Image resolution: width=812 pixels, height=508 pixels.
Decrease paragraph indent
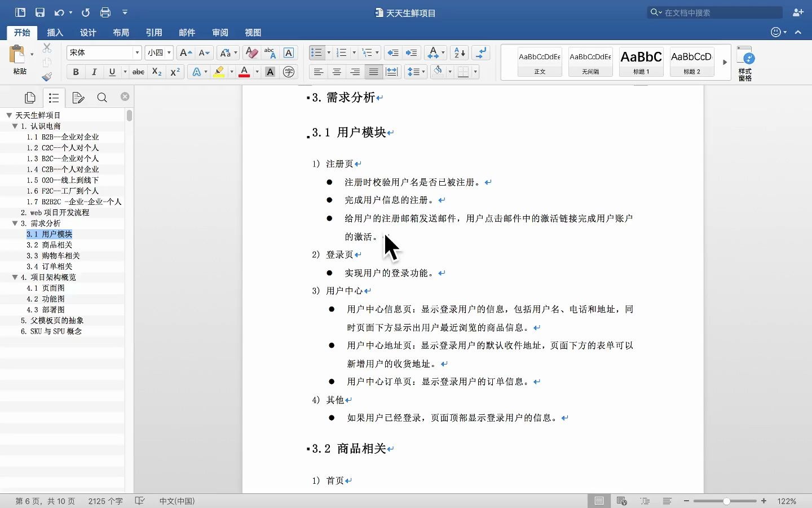393,53
